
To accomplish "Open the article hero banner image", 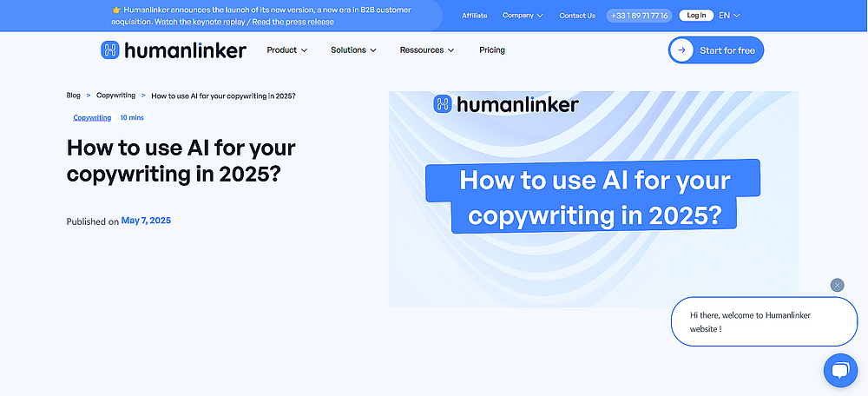I will point(594,199).
